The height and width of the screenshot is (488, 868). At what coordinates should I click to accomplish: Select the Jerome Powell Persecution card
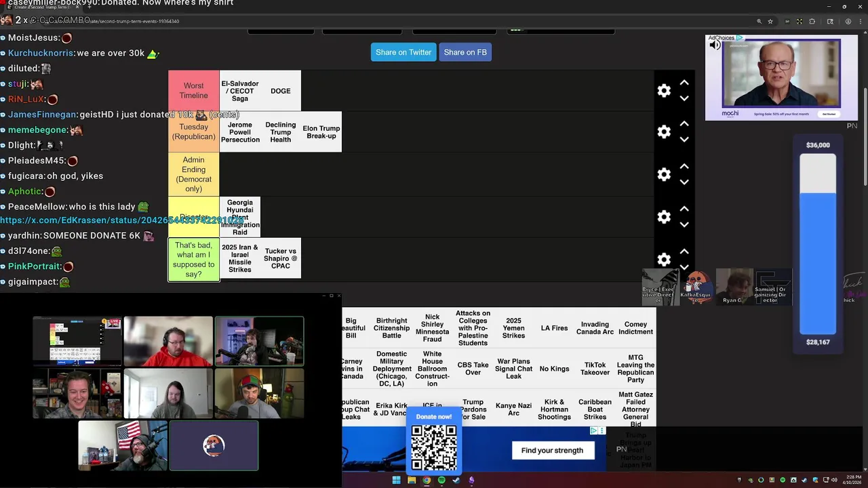pos(240,132)
